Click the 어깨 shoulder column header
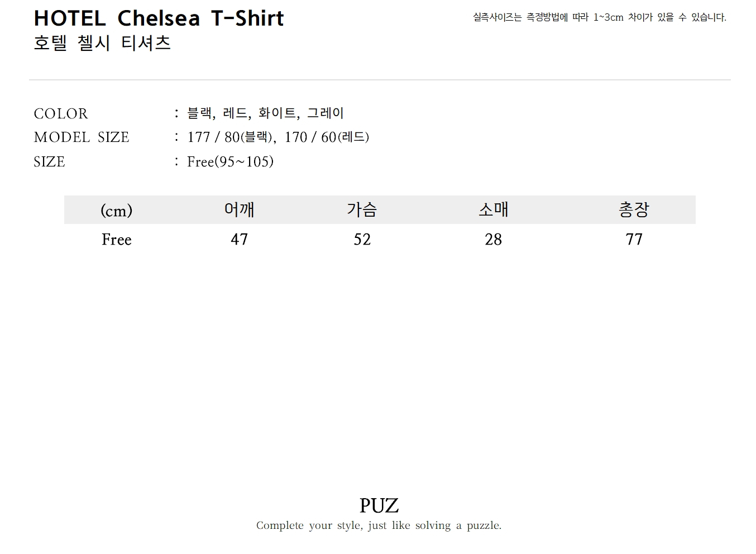This screenshot has height=554, width=756. tap(239, 209)
